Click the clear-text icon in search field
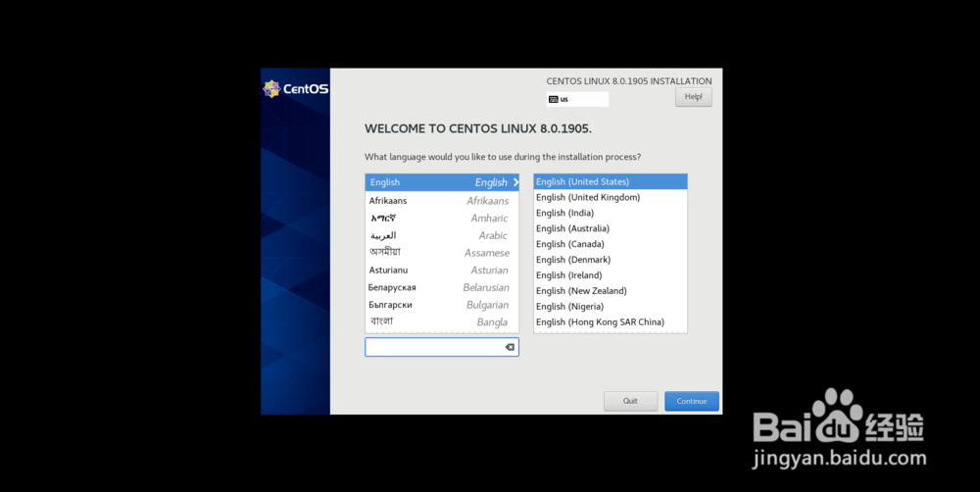 [x=510, y=347]
